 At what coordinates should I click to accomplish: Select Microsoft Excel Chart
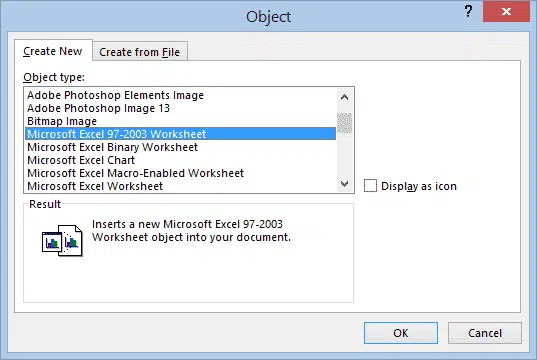click(180, 160)
